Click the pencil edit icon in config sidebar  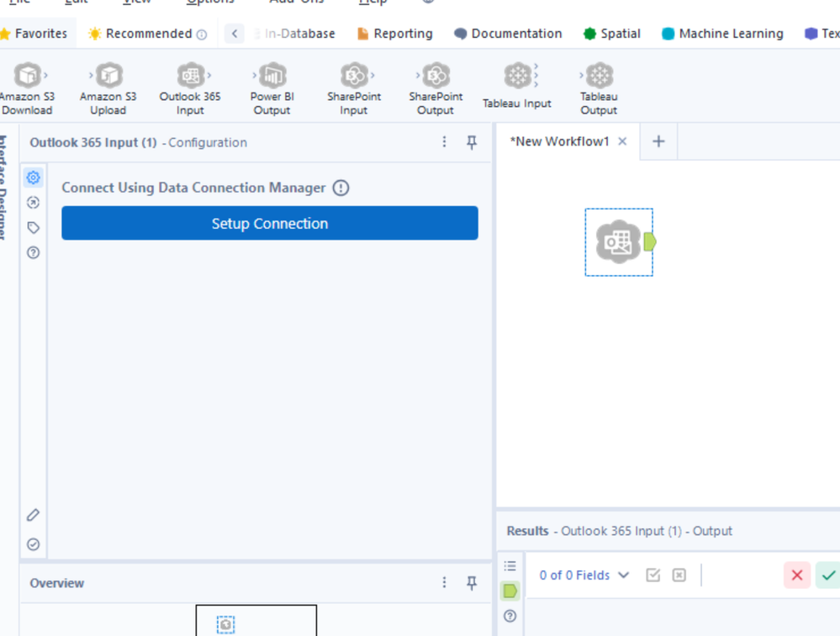pos(34,515)
